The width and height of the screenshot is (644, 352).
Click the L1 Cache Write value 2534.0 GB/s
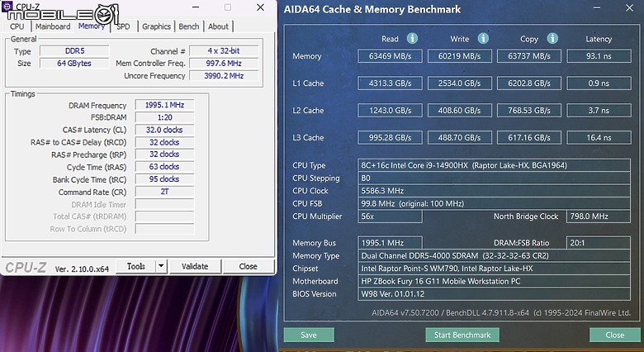coord(460,83)
